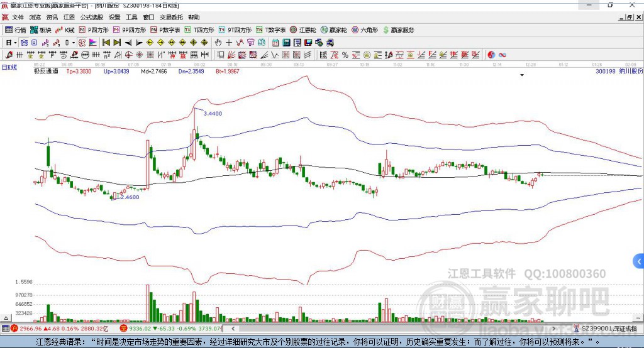644x348 pixels.
Task: Select the percent % tool
Action: point(345,55)
